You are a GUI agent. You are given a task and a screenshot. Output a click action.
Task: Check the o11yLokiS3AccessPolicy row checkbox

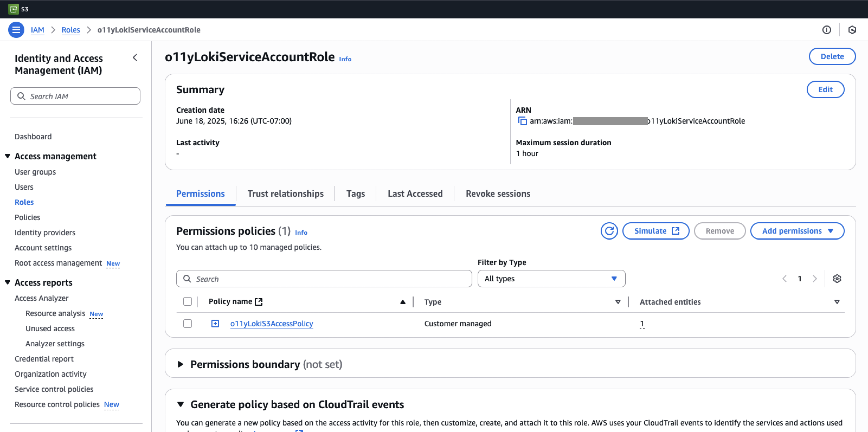188,324
